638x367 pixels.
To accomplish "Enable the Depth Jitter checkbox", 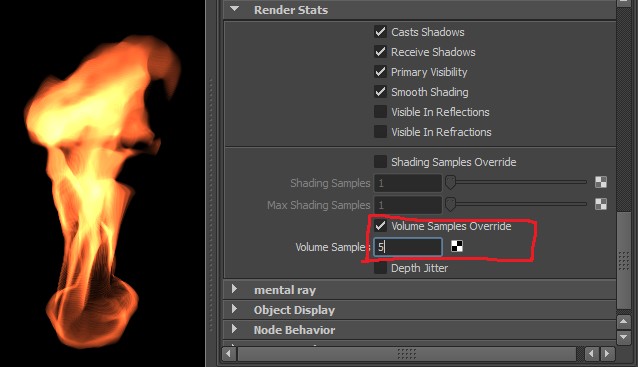I will click(x=380, y=268).
